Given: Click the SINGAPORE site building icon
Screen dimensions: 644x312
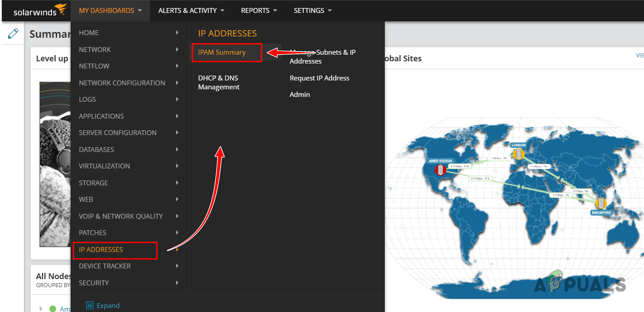Looking at the screenshot, I should [601, 203].
